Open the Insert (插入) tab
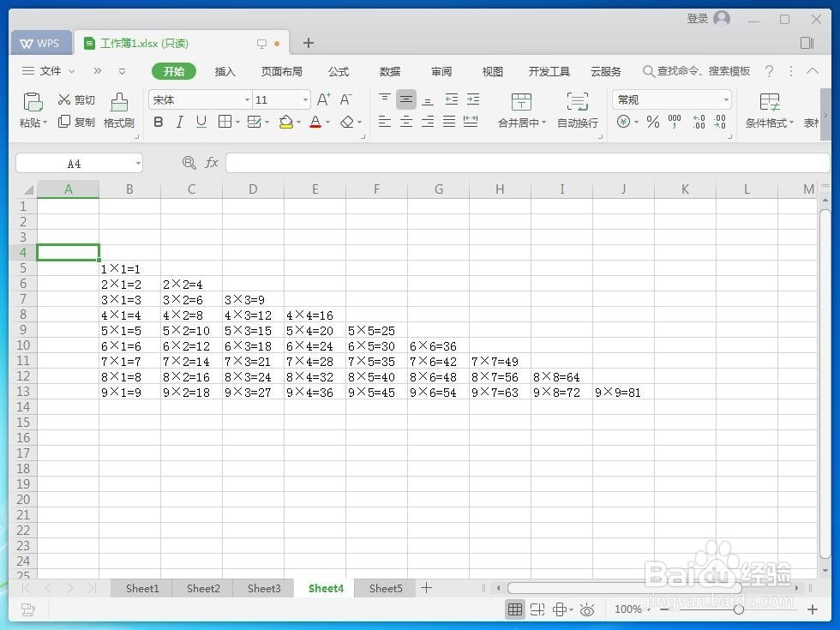This screenshot has width=840, height=630. (x=225, y=71)
